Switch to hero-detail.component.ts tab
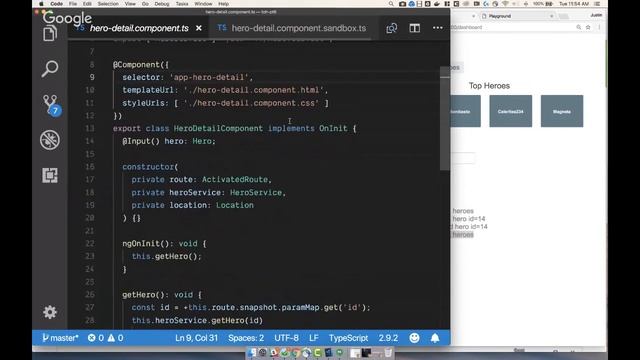Screen dimensions: 640x360 (x=139, y=28)
